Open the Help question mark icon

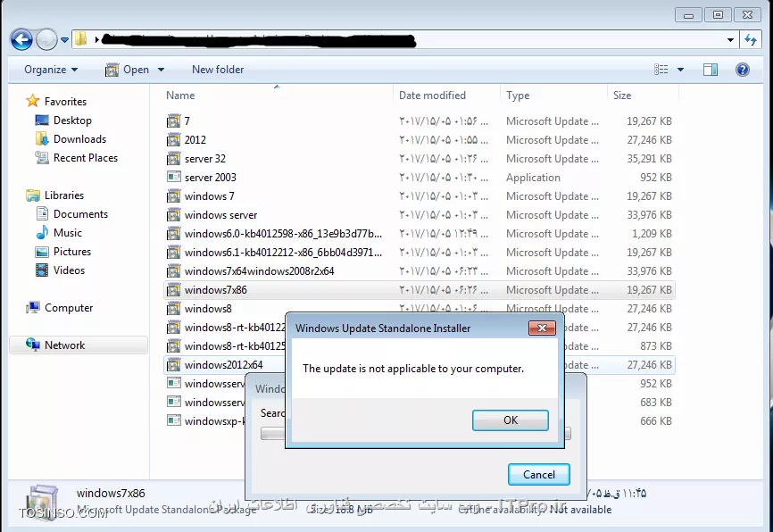tap(743, 70)
